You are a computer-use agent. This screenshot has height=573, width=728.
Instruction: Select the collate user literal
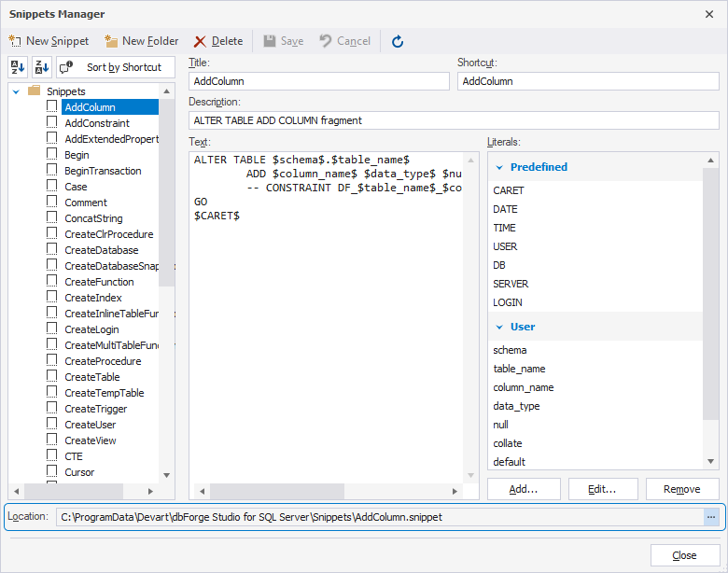click(508, 443)
